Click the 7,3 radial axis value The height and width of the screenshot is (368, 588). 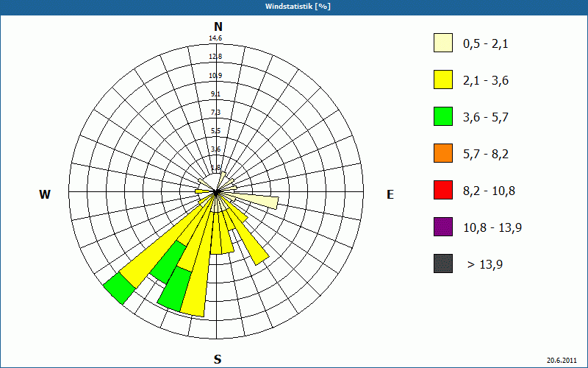[215, 113]
